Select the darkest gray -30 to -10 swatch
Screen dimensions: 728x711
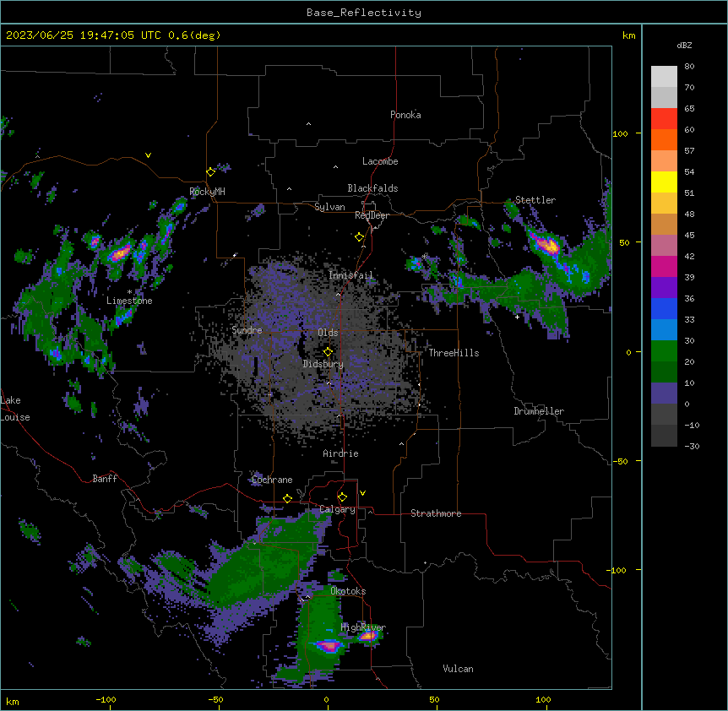[x=664, y=436]
